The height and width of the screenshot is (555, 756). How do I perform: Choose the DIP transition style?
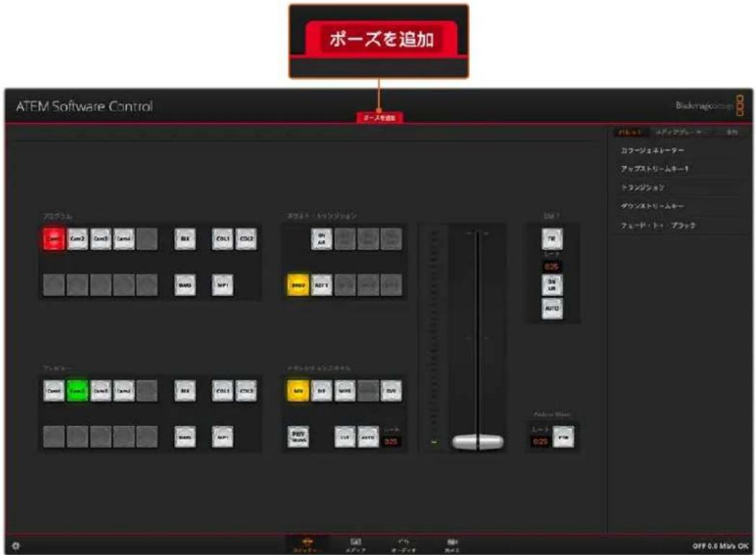[x=322, y=391]
